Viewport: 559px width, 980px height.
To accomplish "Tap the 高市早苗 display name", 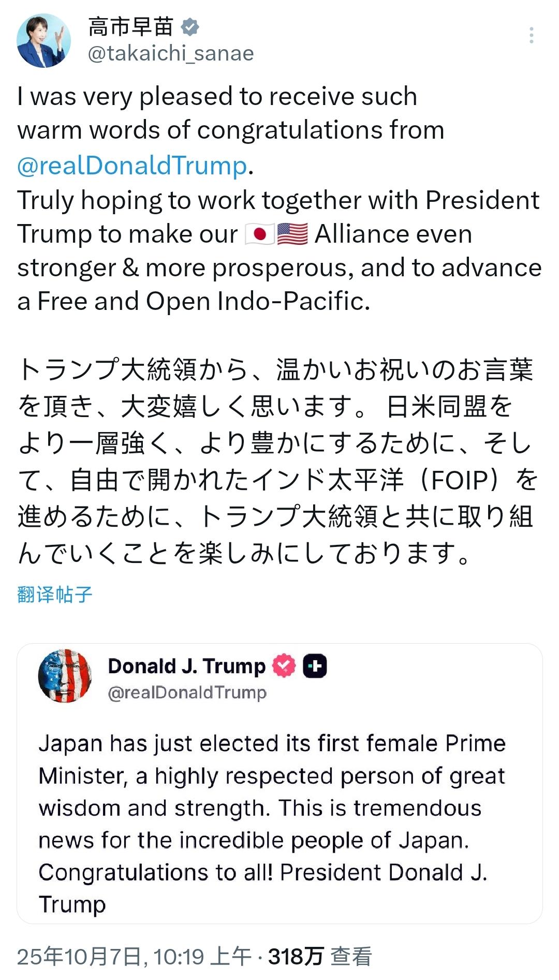I will pyautogui.click(x=130, y=27).
